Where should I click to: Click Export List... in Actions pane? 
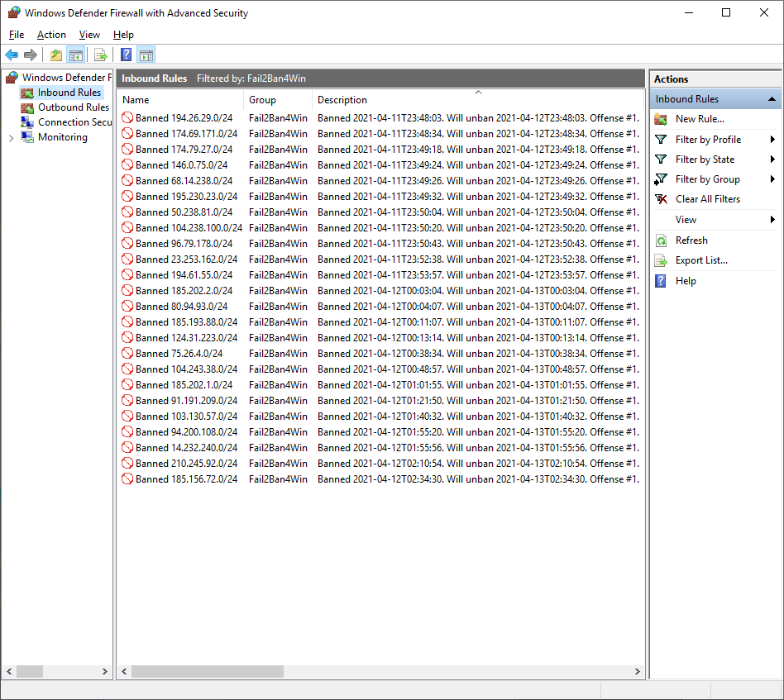point(701,260)
